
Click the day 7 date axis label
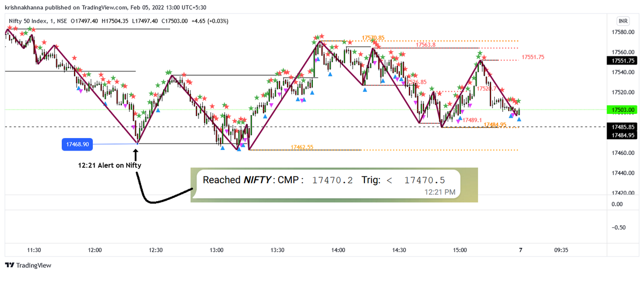[x=521, y=250]
